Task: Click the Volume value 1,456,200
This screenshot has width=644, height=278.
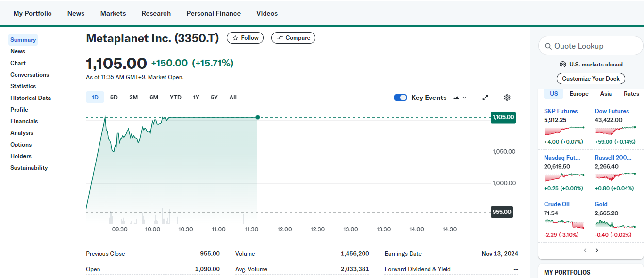Action: (355, 254)
